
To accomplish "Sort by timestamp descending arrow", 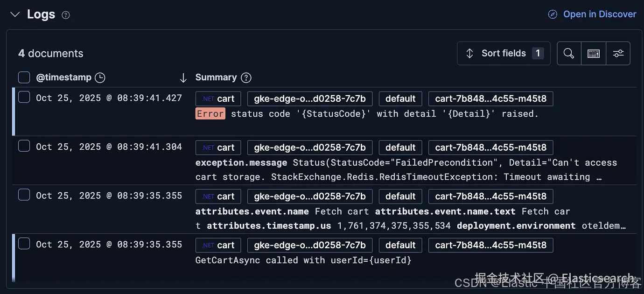I will point(183,78).
